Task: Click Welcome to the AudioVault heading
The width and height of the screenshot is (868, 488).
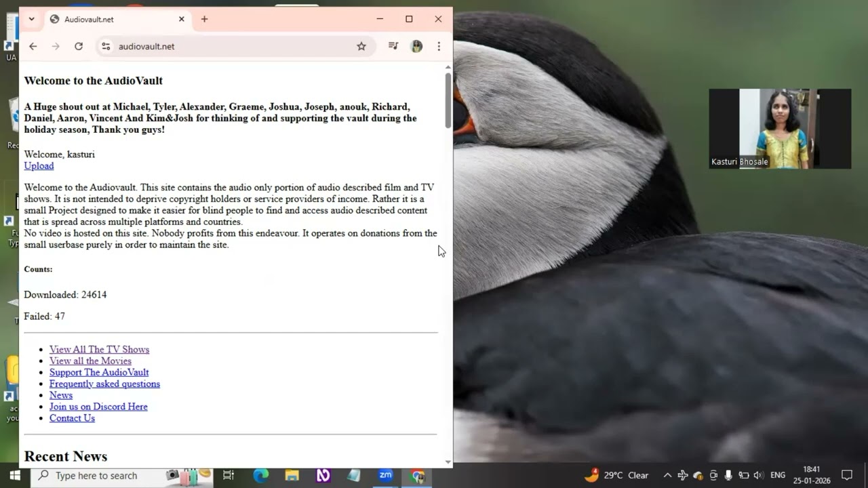Action: pos(94,81)
